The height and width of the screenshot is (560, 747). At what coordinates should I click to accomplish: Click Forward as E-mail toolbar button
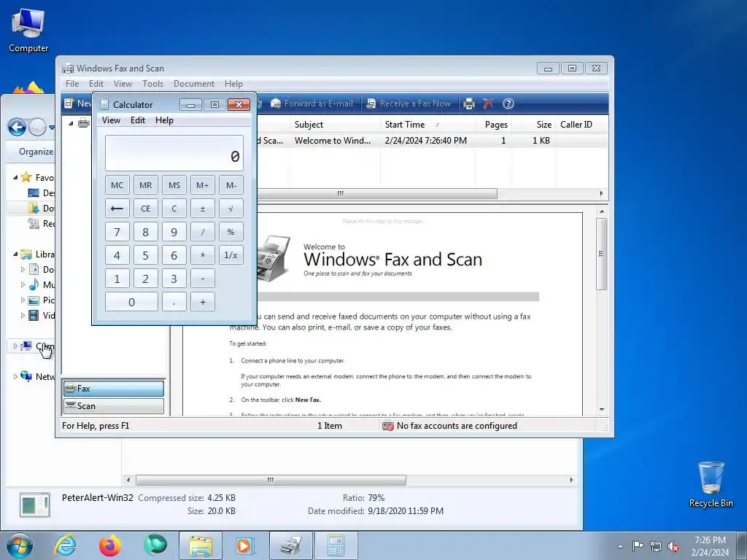[312, 104]
